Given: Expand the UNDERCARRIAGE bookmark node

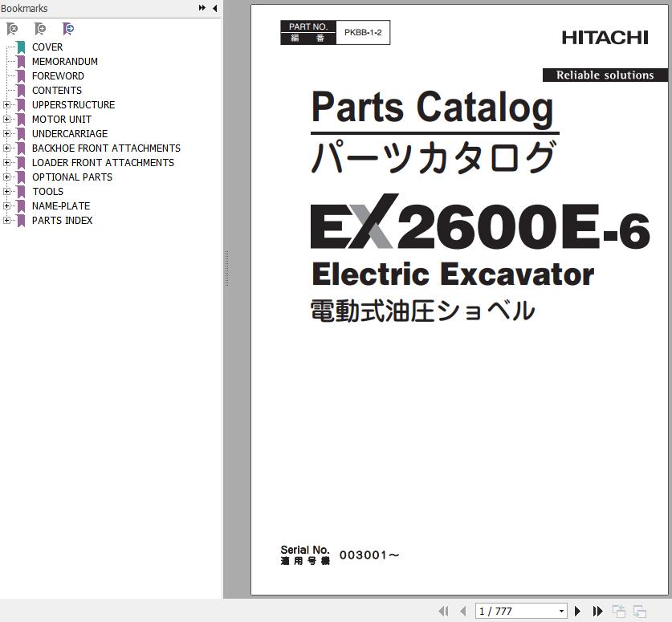Looking at the screenshot, I should [x=6, y=134].
